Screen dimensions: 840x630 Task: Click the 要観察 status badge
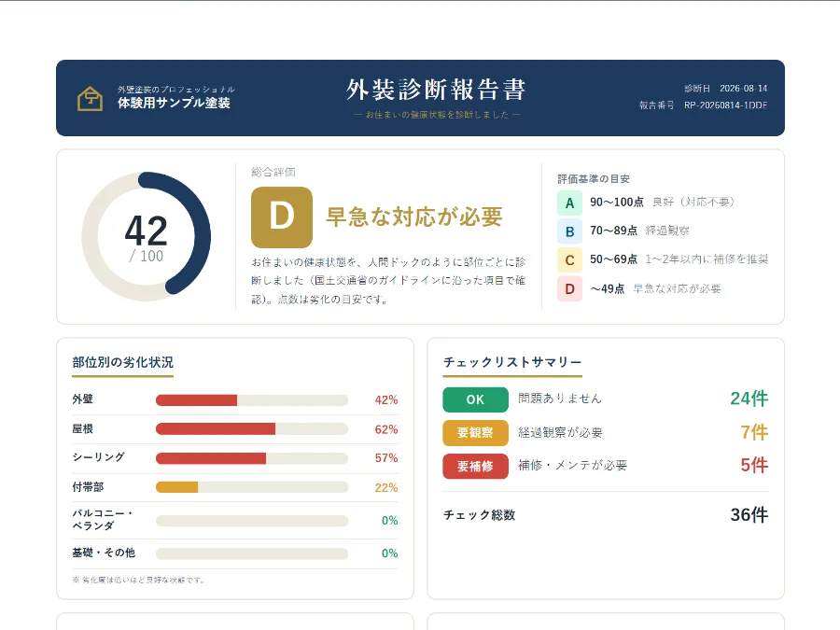tap(475, 433)
